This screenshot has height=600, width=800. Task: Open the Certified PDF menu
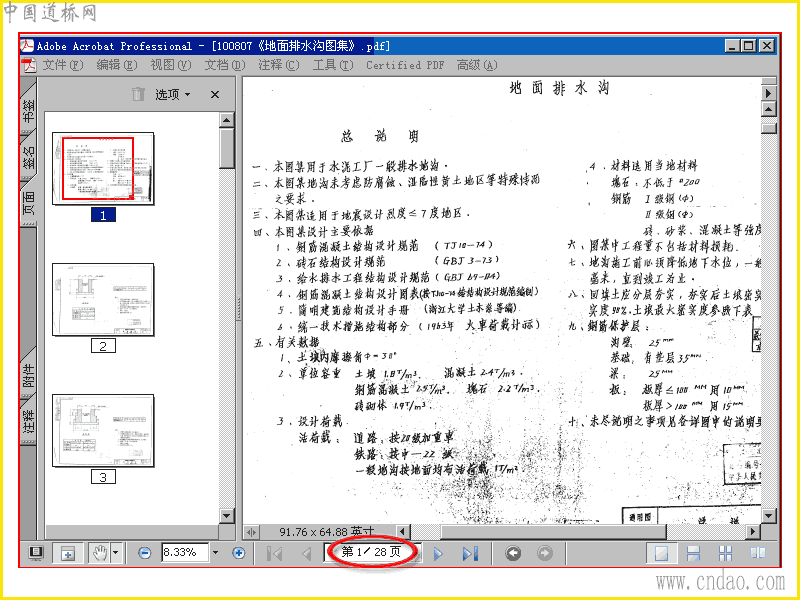[x=405, y=65]
